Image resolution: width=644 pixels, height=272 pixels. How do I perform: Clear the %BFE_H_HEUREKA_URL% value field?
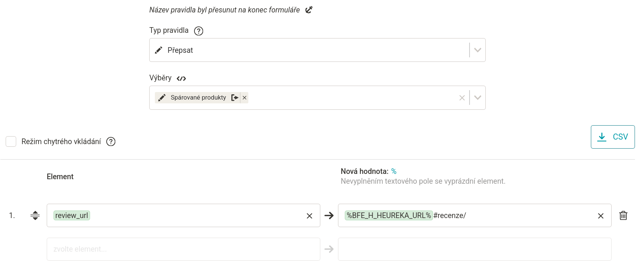(x=601, y=216)
